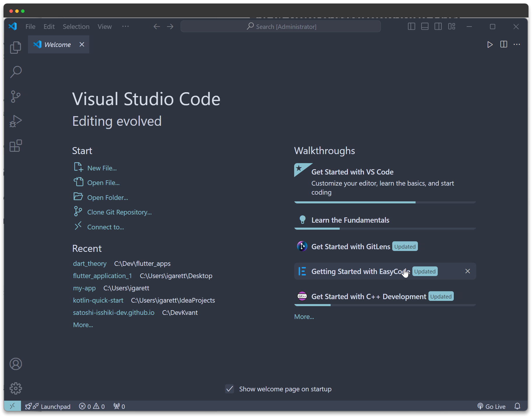This screenshot has height=417, width=532.
Task: Toggle Show welcome page on startup
Action: click(229, 389)
